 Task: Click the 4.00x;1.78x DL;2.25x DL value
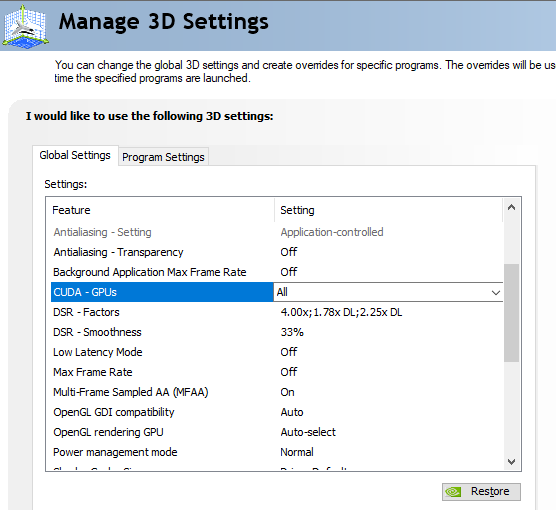pos(341,312)
